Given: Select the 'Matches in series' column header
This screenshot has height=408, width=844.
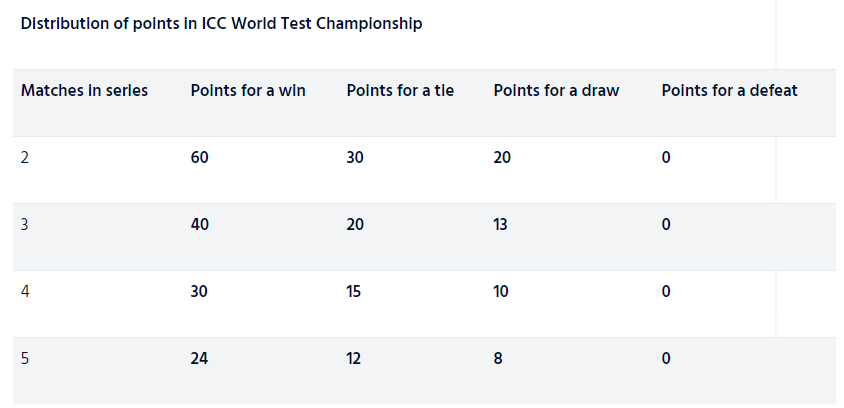Looking at the screenshot, I should (x=84, y=90).
